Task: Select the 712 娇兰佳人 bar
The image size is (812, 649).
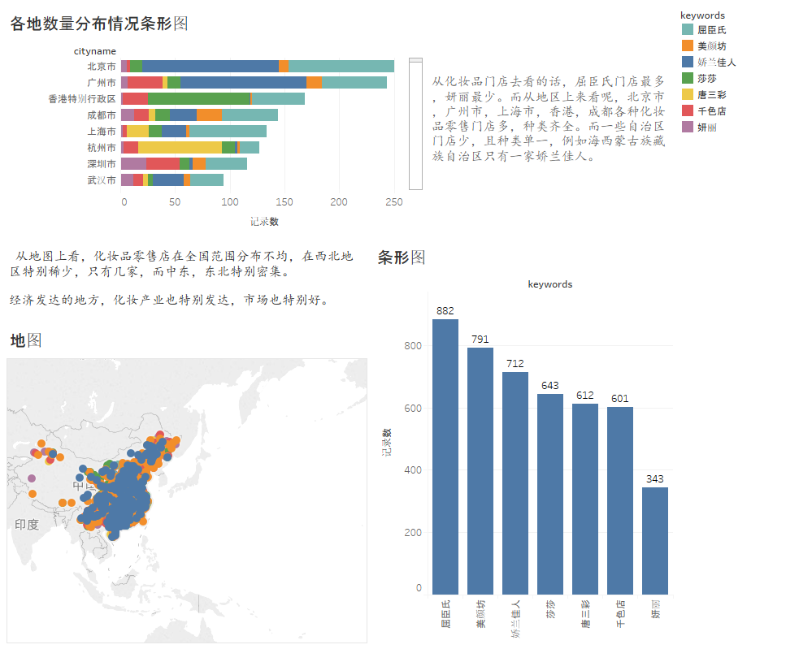Action: [x=515, y=482]
